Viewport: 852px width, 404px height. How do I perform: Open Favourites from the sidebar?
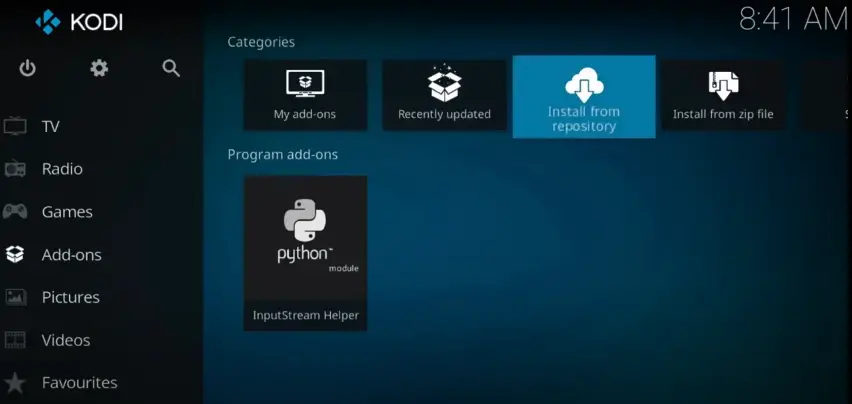point(79,382)
